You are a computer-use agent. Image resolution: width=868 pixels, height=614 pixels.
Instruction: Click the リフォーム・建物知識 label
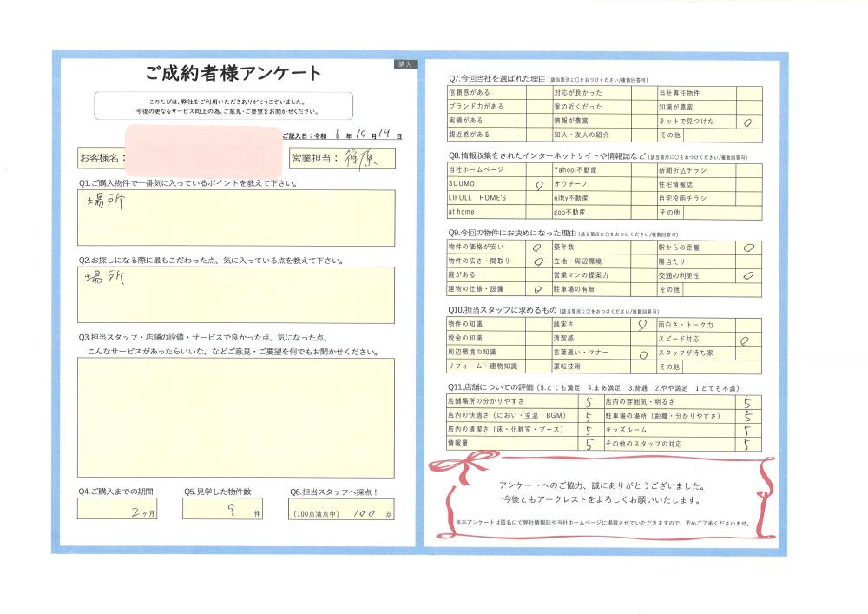483,366
